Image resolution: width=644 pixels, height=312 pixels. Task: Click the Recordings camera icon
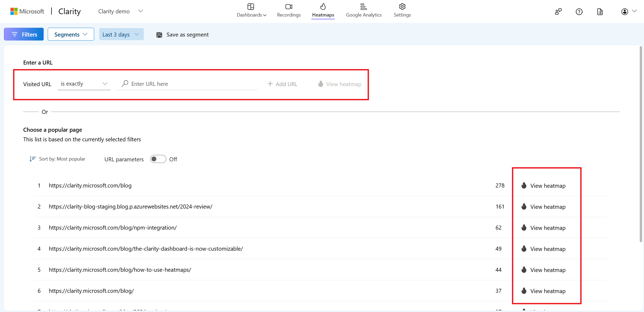(x=289, y=6)
